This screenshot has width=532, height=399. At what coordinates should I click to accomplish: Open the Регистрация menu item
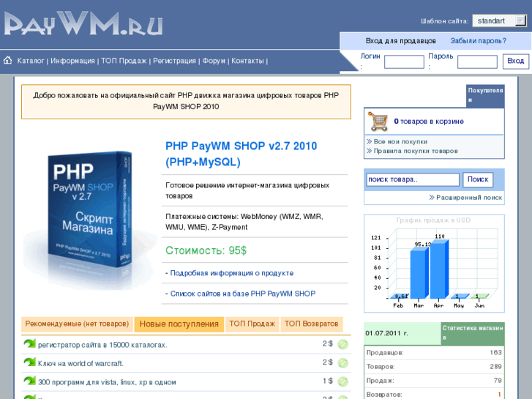[x=174, y=61]
